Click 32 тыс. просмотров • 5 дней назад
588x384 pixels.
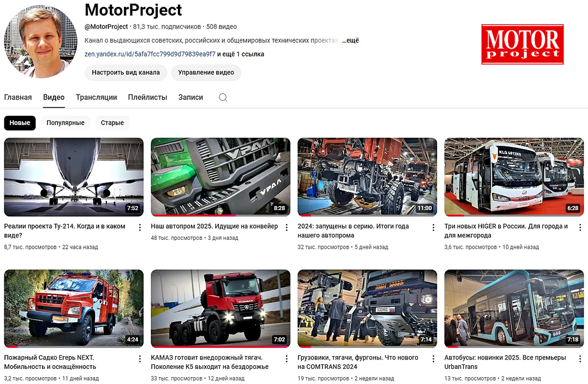pos(343,247)
